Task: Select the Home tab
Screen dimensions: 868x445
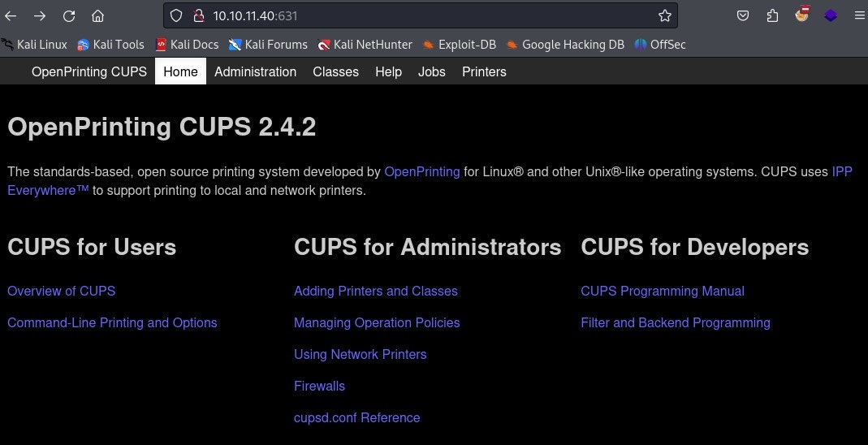Action: 180,71
